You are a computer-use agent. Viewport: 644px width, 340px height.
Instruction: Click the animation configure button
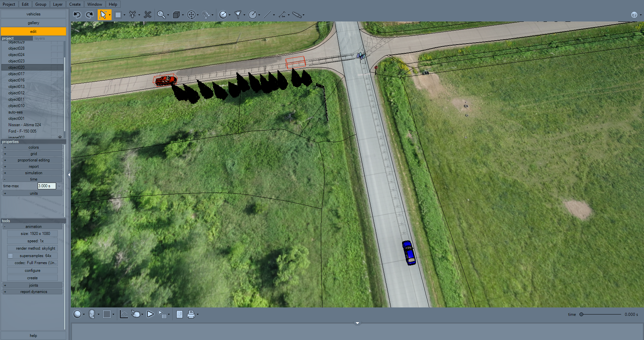click(32, 271)
